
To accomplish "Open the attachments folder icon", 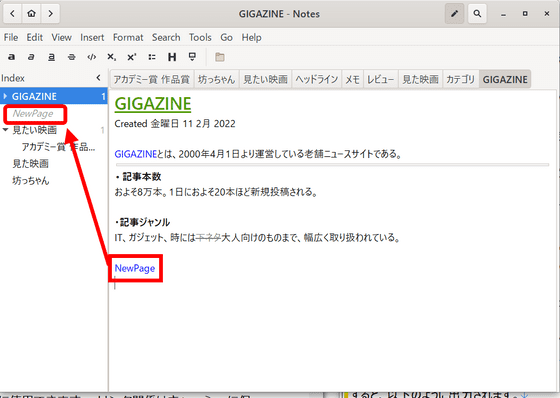I will pyautogui.click(x=220, y=57).
